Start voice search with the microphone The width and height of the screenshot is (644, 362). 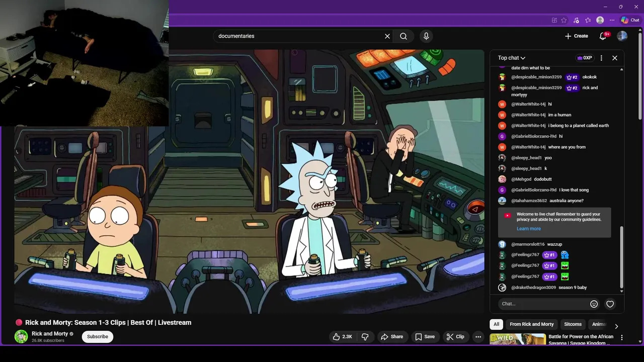(426, 36)
